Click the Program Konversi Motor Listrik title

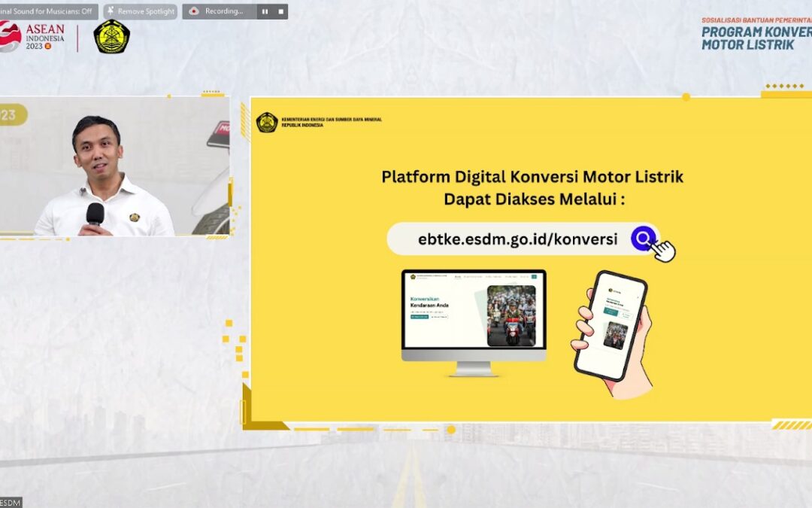(756, 38)
